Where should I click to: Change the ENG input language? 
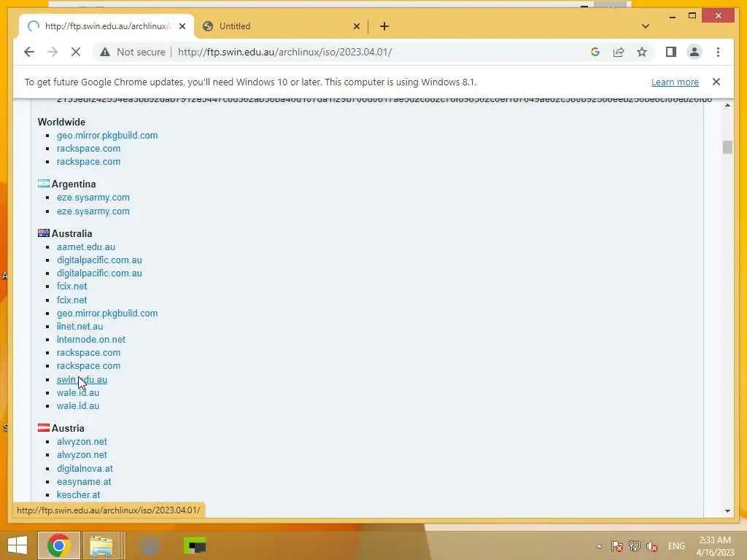pos(676,546)
